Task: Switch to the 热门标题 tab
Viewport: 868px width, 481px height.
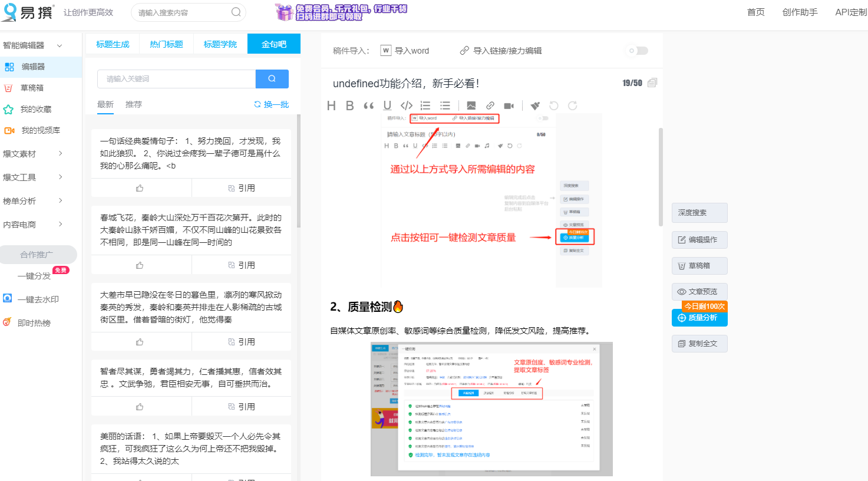Action: (x=166, y=44)
